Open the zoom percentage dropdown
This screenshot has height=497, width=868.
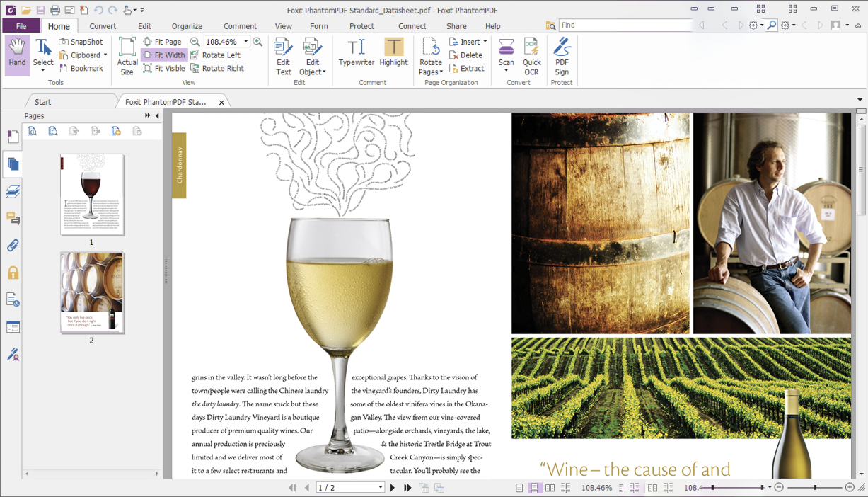(245, 42)
